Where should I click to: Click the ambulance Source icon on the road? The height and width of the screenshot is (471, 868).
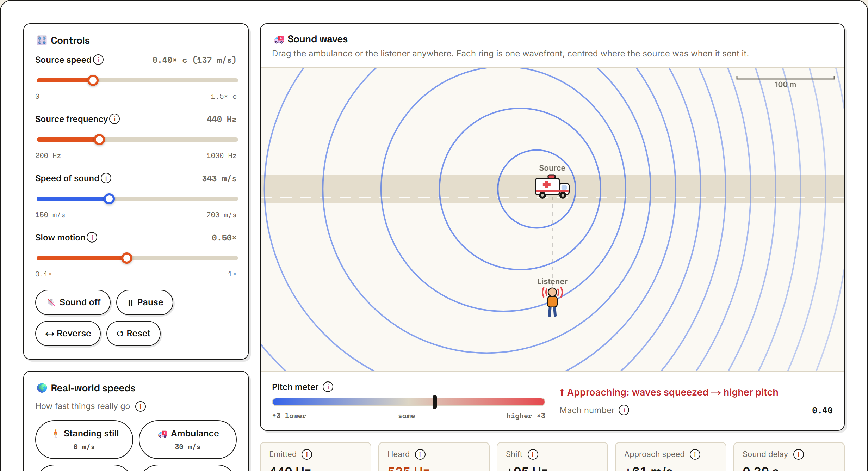pos(552,187)
